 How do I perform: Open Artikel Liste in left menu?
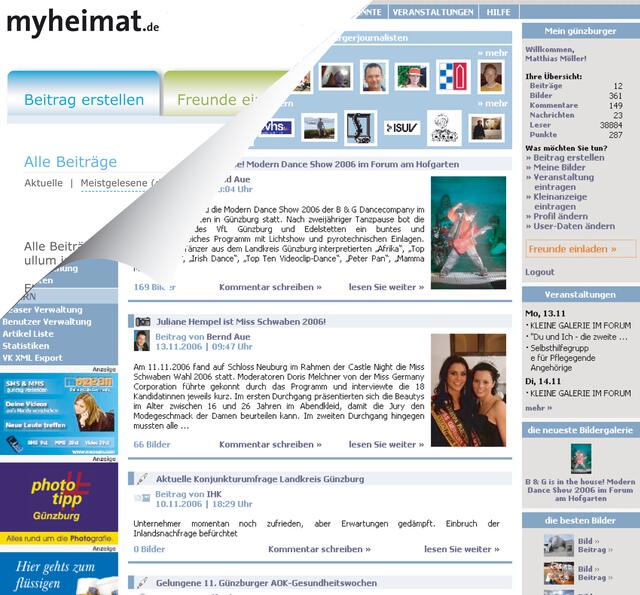point(28,334)
